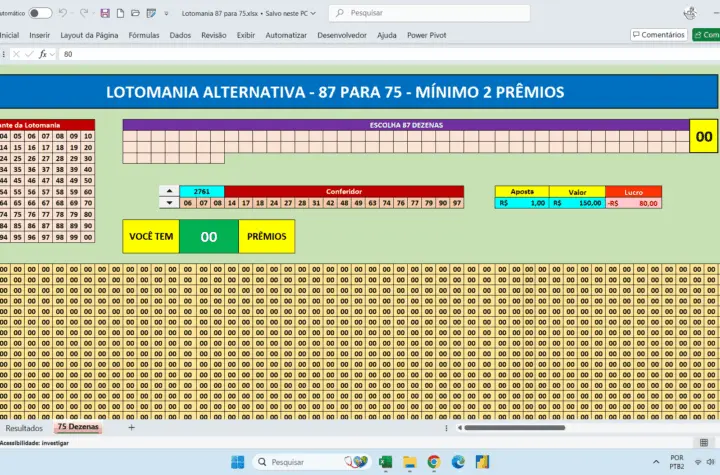This screenshot has height=475, width=720.
Task: Click the VOCÊ TEM yellow cell
Action: tap(151, 237)
